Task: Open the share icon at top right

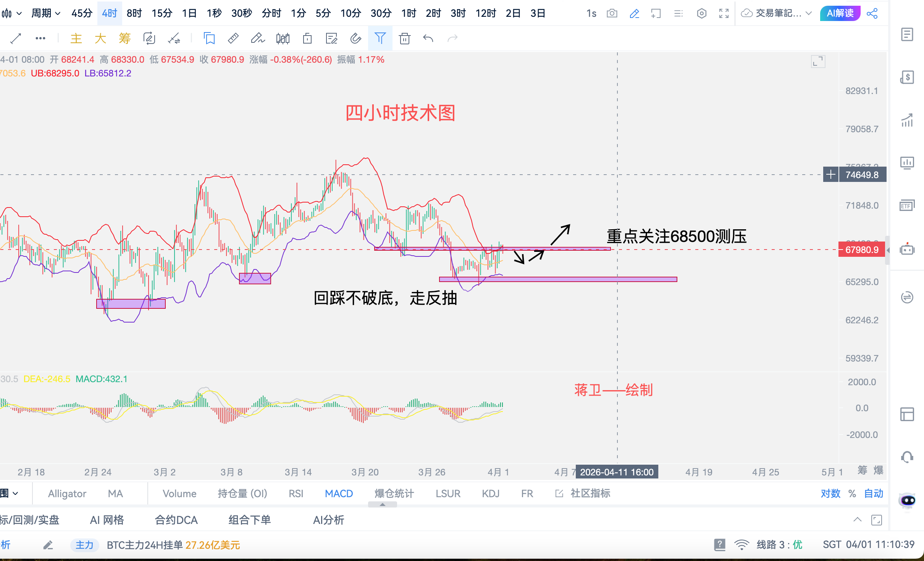Action: point(872,14)
